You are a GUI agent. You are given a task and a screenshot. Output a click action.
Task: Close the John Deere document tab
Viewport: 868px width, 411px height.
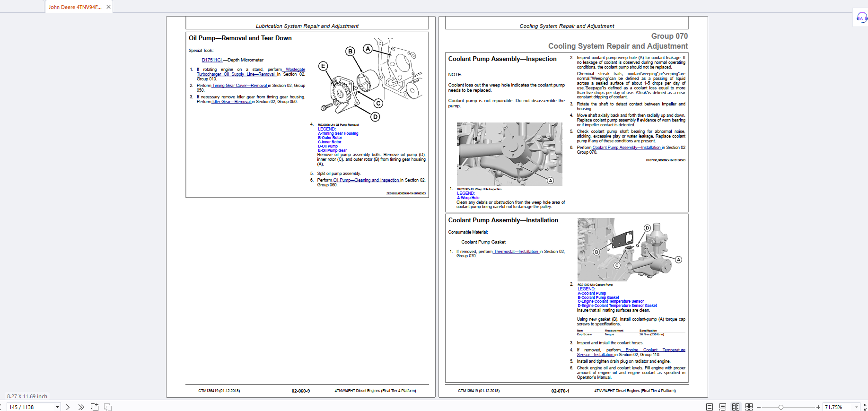pos(108,7)
